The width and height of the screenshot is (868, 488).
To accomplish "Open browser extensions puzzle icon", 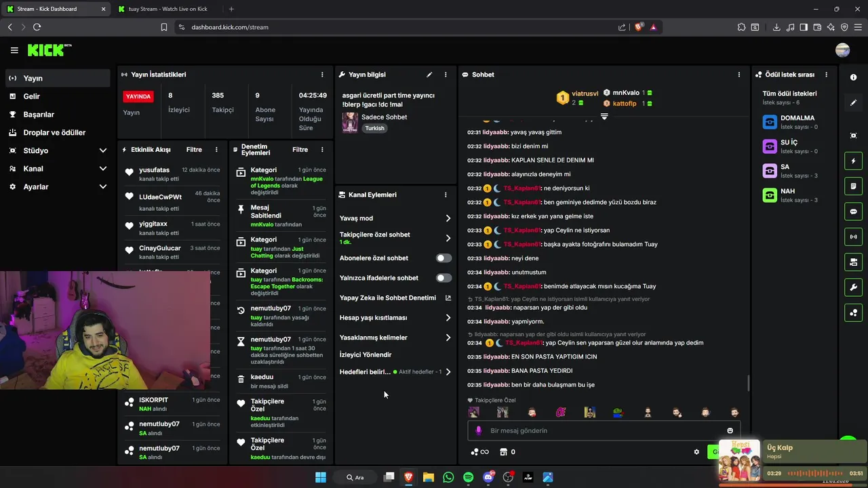I will pos(741,27).
